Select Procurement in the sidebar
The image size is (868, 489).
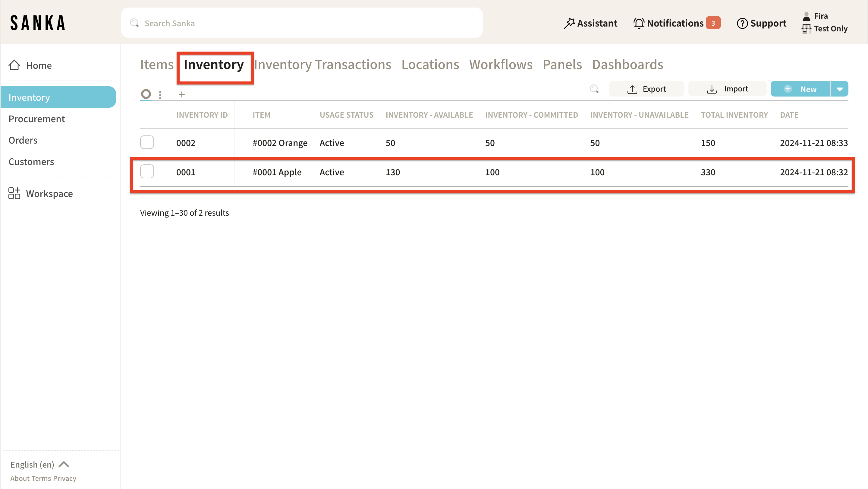tap(37, 119)
